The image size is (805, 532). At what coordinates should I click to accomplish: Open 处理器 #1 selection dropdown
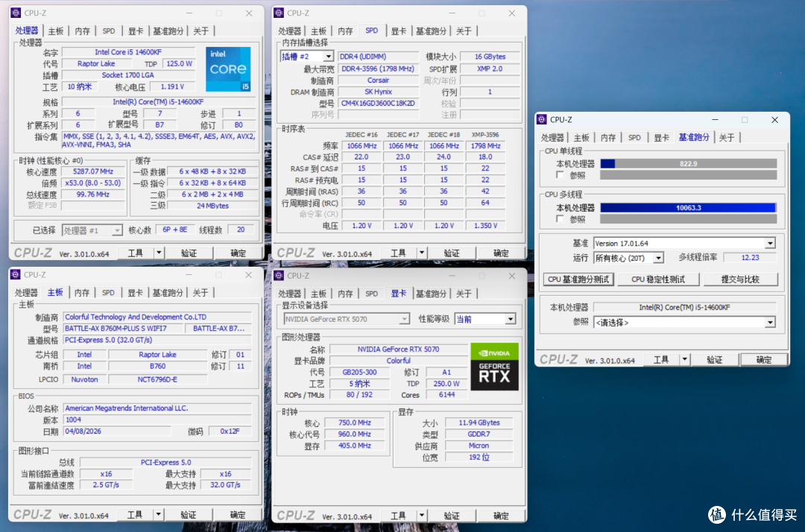tap(117, 230)
